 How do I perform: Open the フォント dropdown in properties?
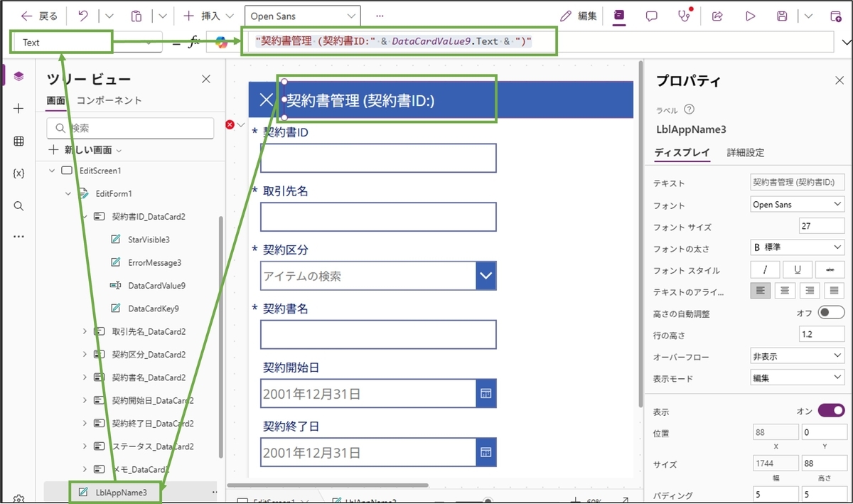tap(798, 205)
